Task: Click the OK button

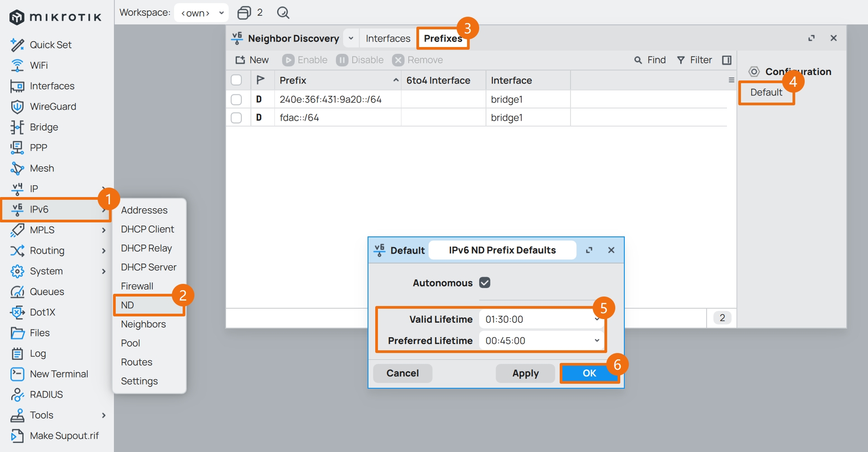Action: 589,373
